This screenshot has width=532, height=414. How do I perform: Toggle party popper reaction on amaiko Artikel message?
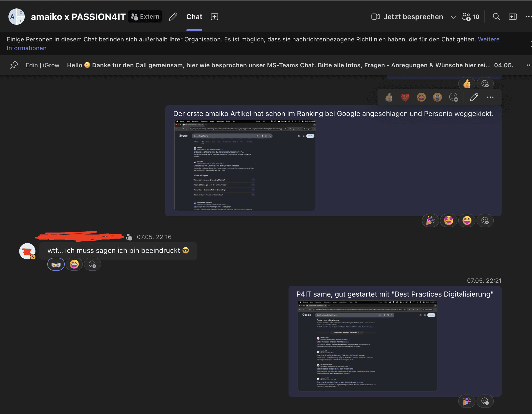[430, 221]
